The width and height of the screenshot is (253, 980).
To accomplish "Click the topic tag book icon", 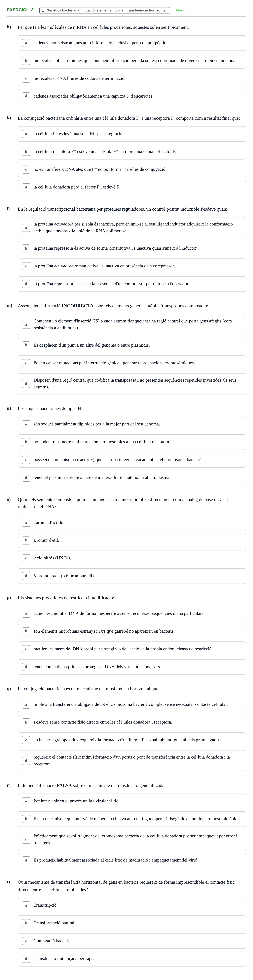I will point(43,10).
